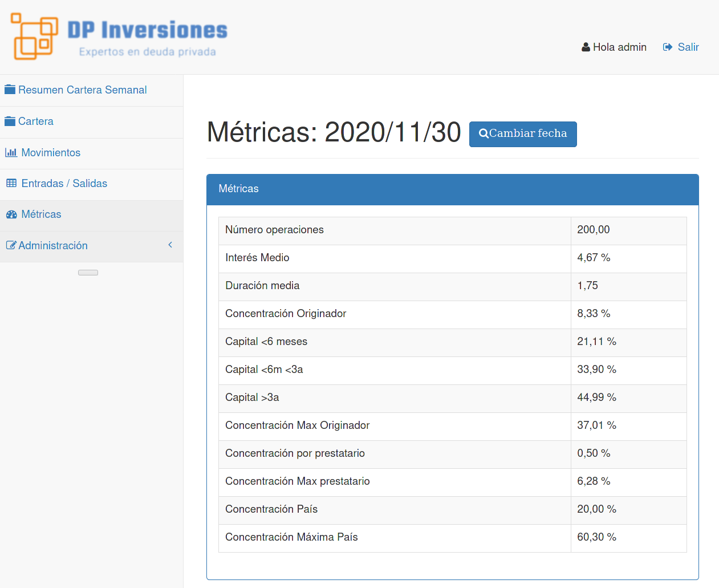Select Métricas in the sidebar
The height and width of the screenshot is (588, 719).
41,214
